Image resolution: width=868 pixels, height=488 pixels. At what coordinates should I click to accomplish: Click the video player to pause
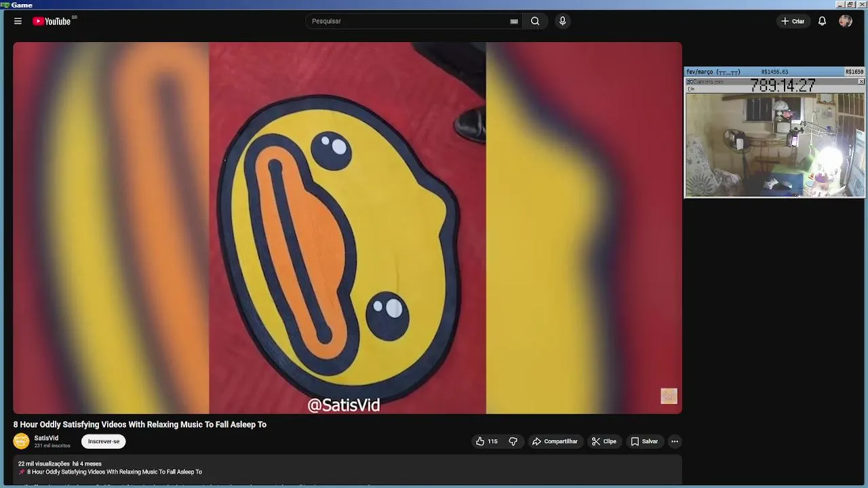pyautogui.click(x=347, y=228)
